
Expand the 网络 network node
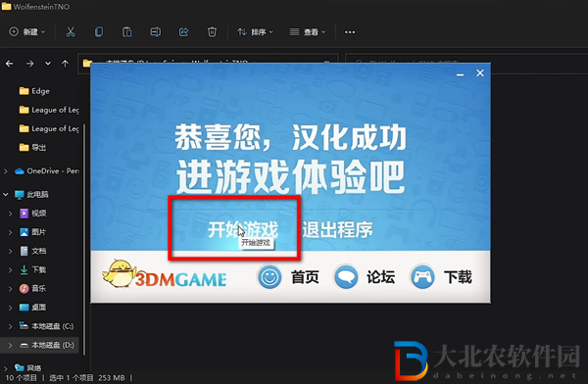click(6, 368)
